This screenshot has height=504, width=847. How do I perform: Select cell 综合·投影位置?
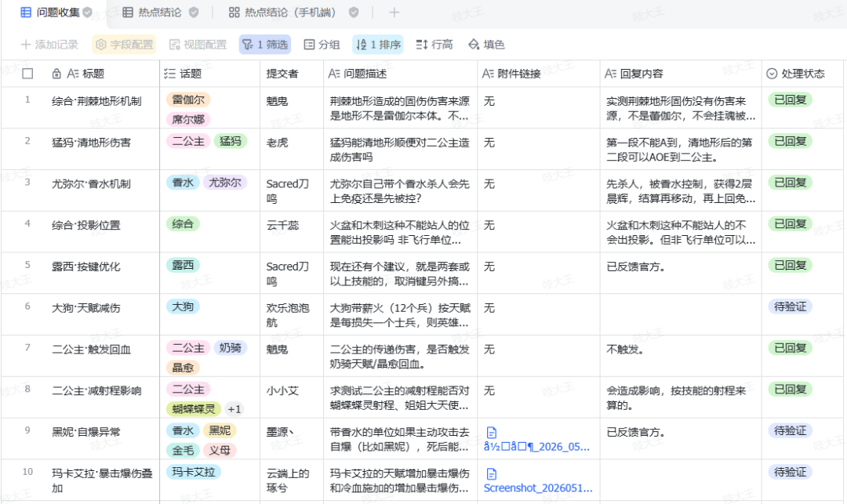click(103, 231)
